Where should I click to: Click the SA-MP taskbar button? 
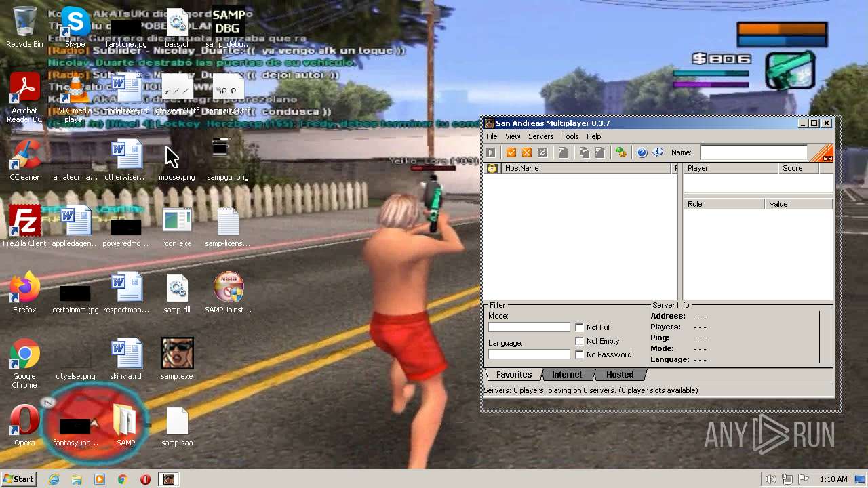[168, 479]
